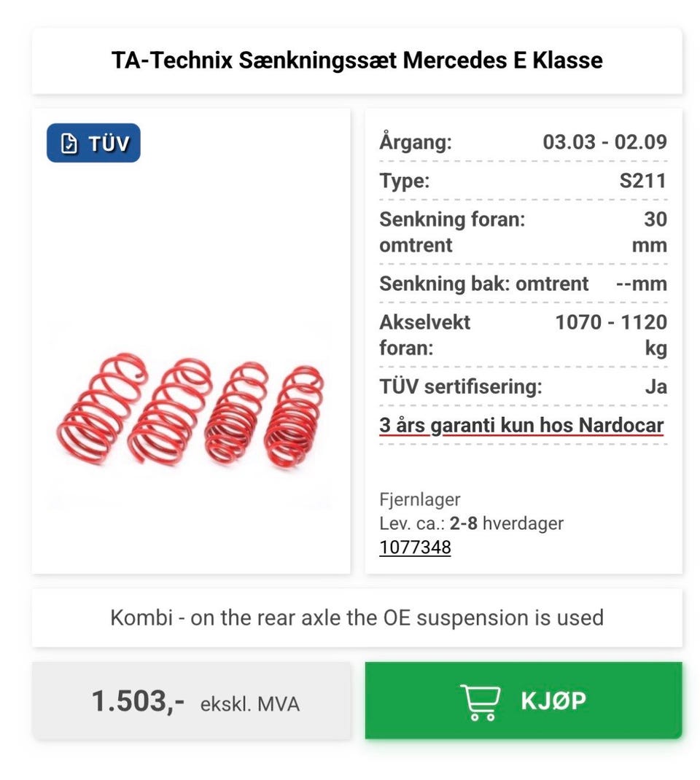Click the S211 type value

[x=642, y=181]
